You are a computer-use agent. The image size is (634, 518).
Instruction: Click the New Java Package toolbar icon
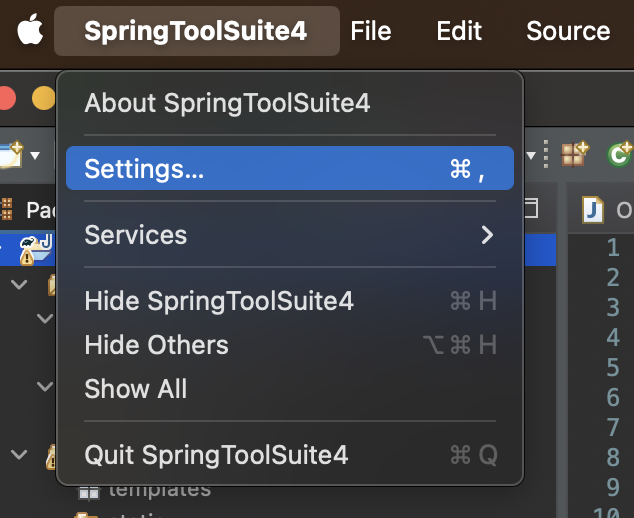[574, 153]
